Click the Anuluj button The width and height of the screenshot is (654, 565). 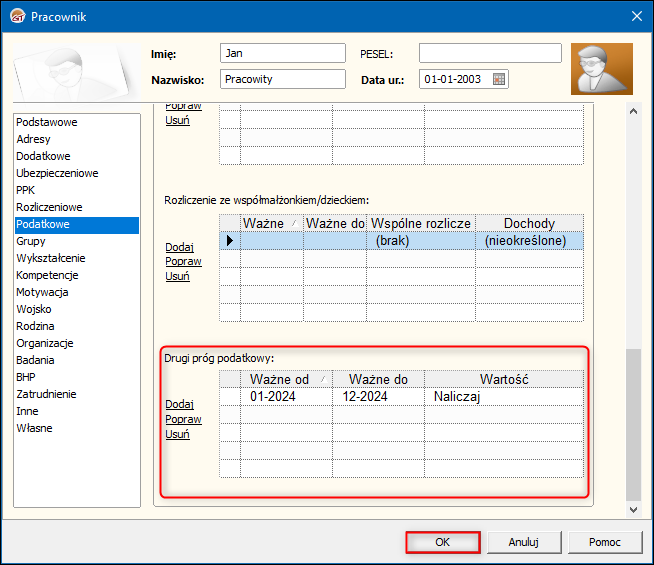coord(524,542)
